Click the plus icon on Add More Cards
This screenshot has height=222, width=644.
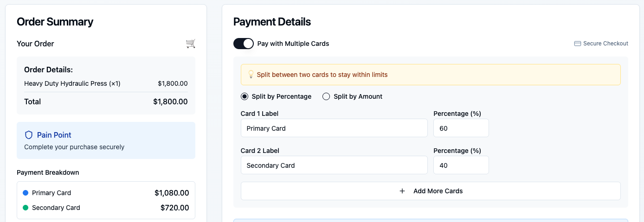pyautogui.click(x=402, y=191)
